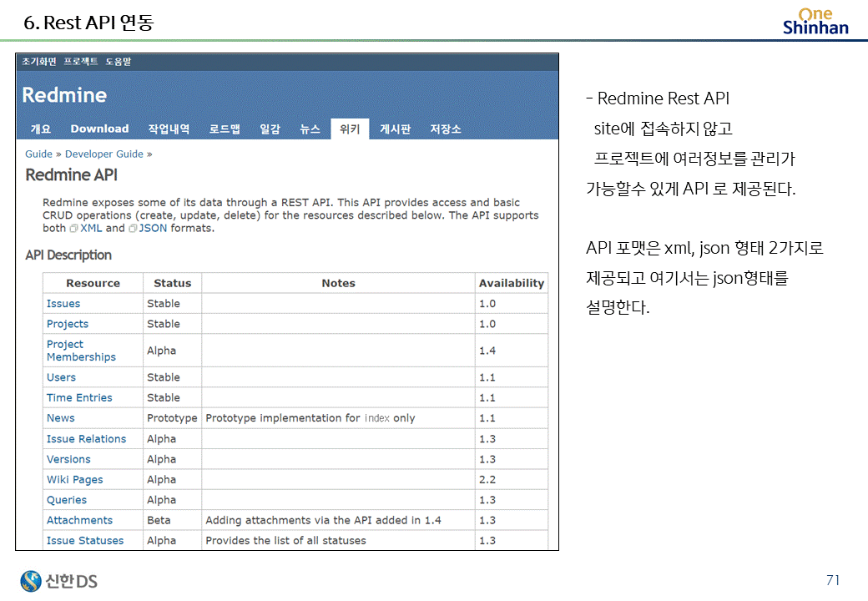Viewport: 868px width, 601px height.
Task: Open the Queries resource link
Action: 67,500
